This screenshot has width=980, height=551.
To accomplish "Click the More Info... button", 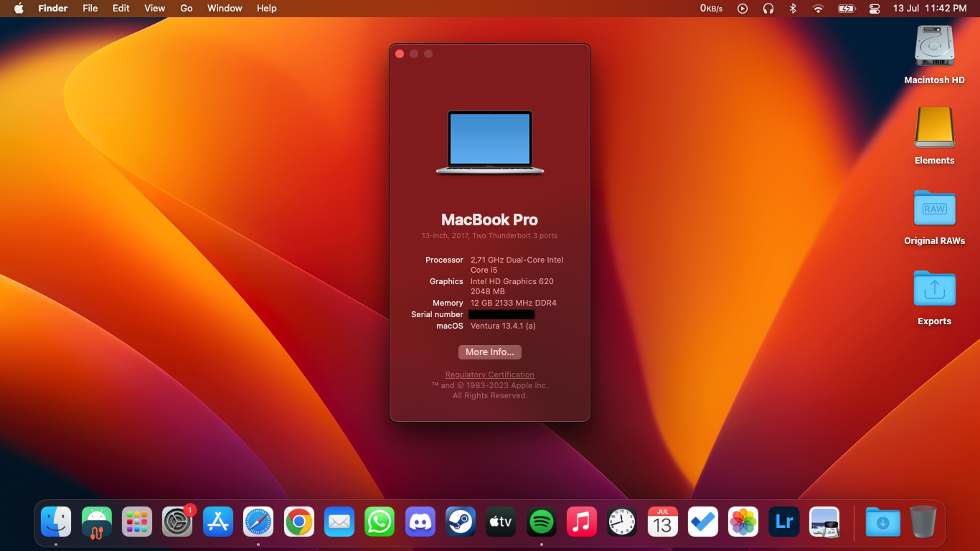I will (489, 352).
